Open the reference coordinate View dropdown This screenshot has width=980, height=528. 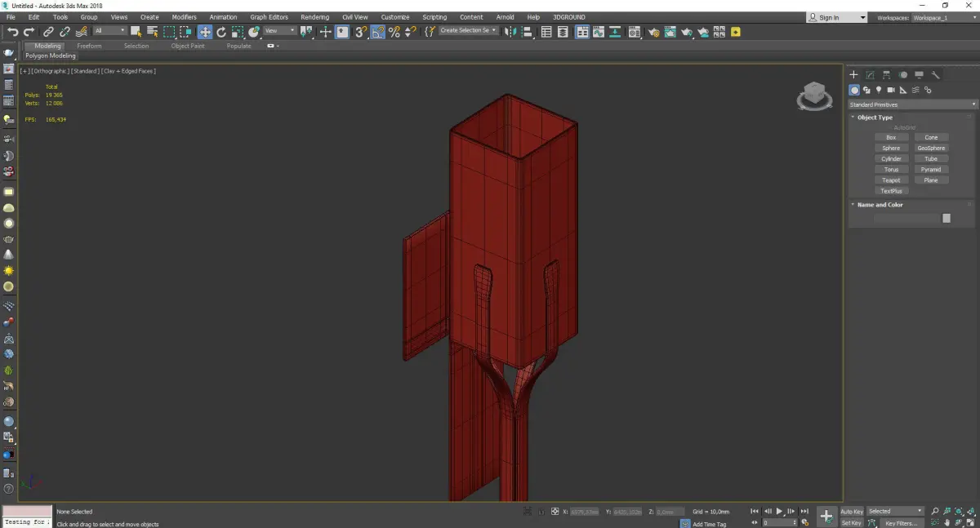pyautogui.click(x=279, y=31)
